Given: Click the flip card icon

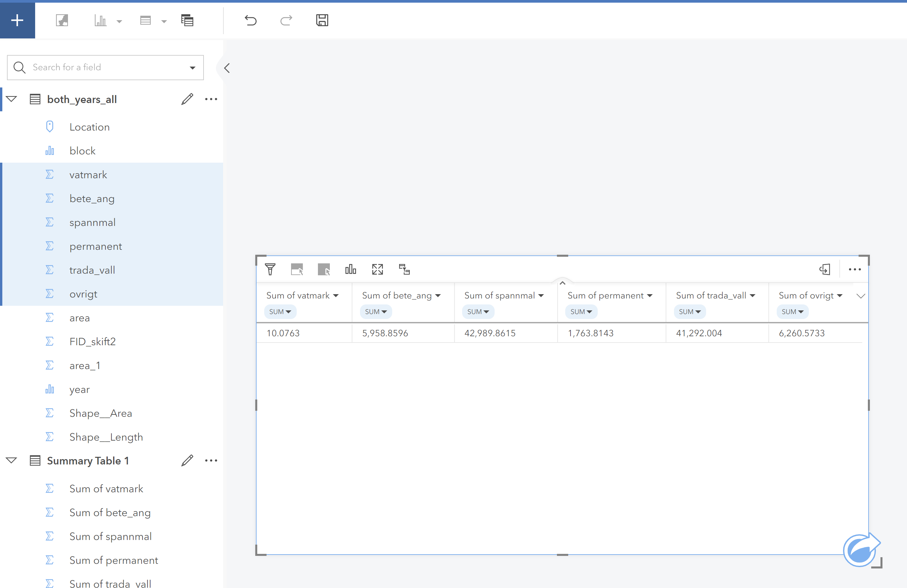Looking at the screenshot, I should click(x=824, y=269).
